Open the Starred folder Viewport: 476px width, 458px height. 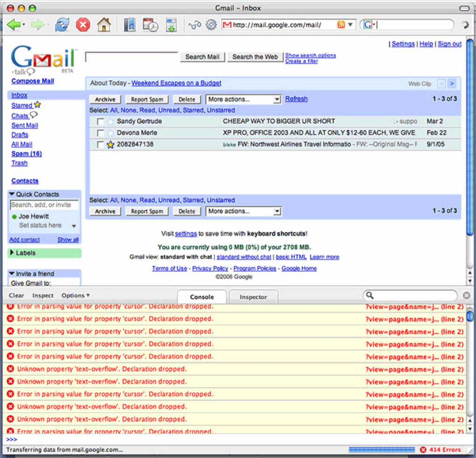click(22, 106)
